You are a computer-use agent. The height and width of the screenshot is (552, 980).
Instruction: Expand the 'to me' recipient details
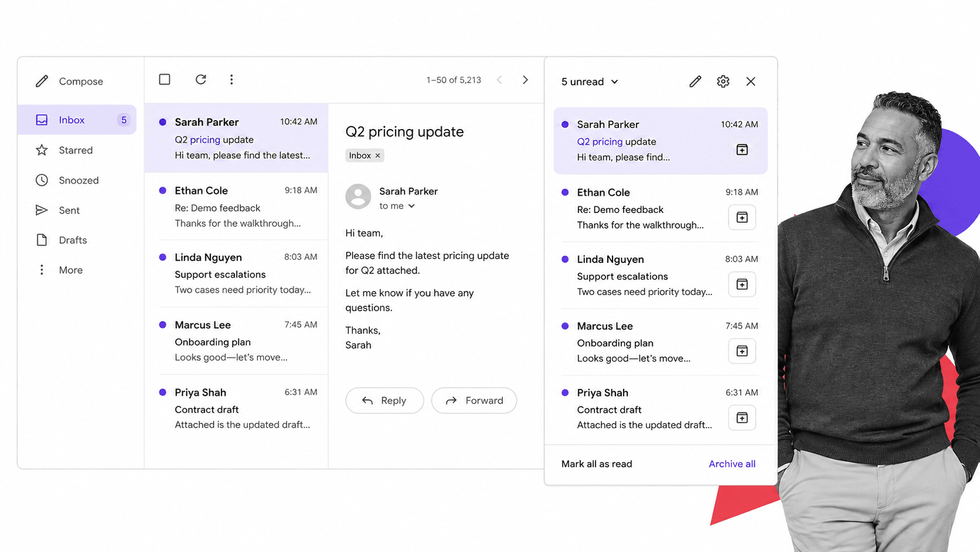tap(397, 206)
